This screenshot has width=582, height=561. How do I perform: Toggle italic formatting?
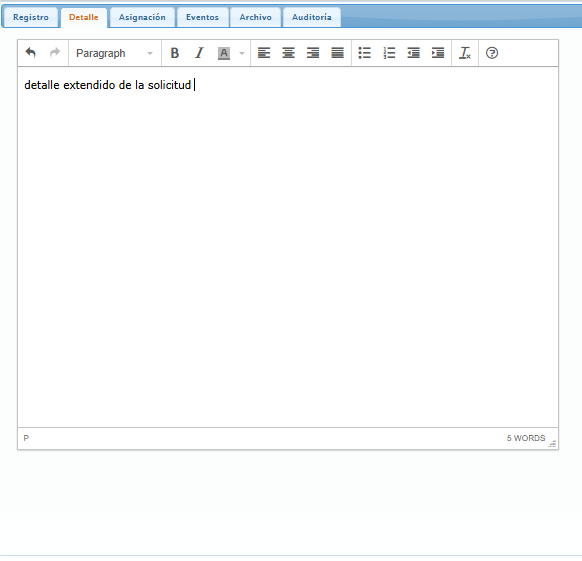tap(199, 53)
